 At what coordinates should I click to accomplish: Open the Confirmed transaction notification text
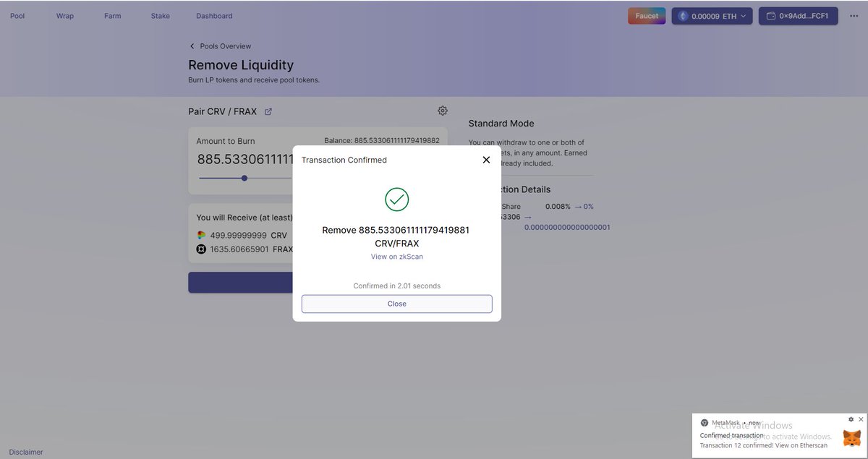[731, 435]
